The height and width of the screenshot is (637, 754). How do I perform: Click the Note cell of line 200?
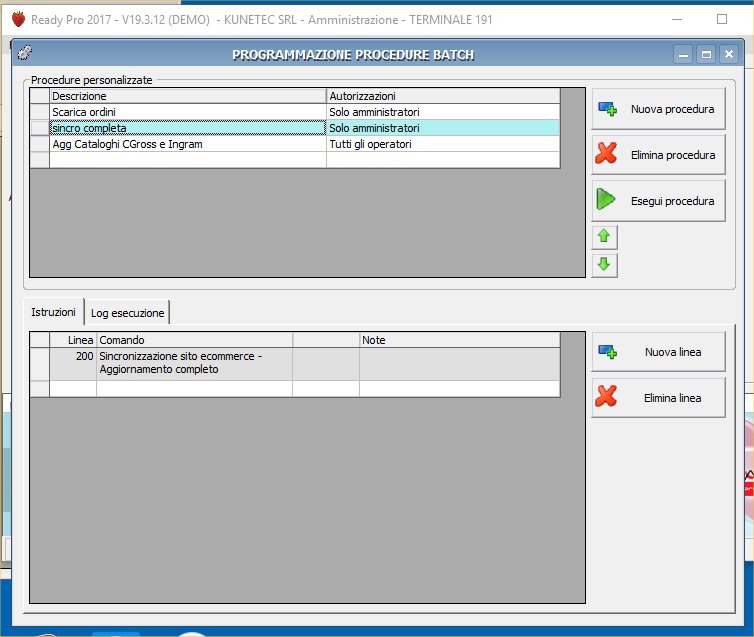[x=459, y=364]
